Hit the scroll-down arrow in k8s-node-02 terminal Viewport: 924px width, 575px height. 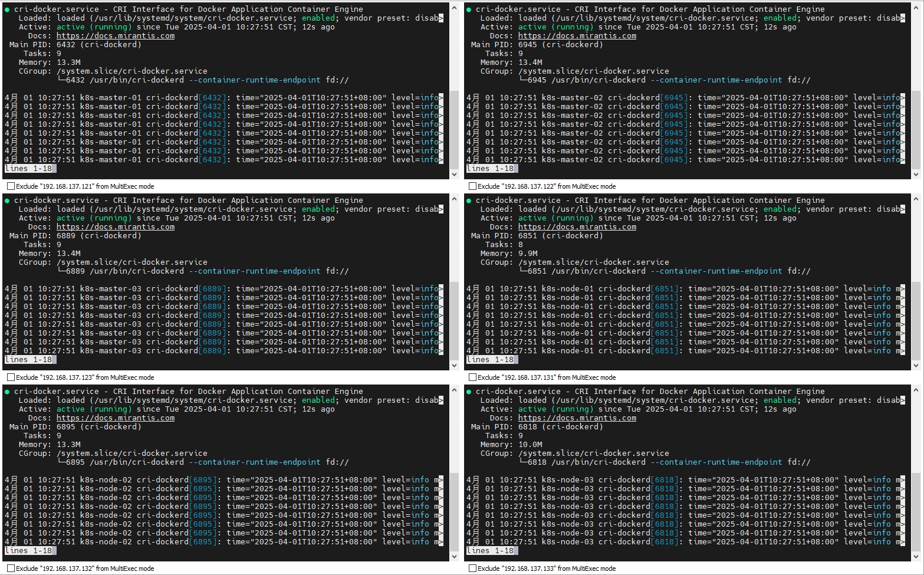coord(454,557)
